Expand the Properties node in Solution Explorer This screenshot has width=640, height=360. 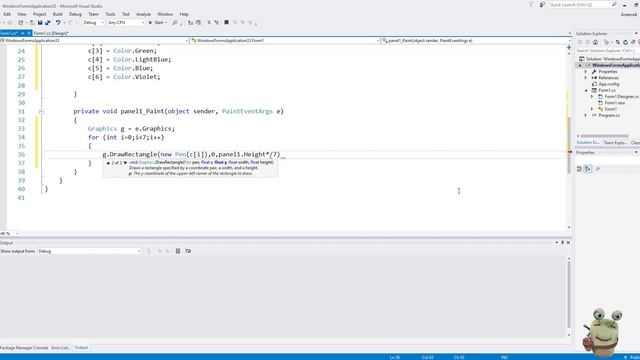(x=586, y=71)
